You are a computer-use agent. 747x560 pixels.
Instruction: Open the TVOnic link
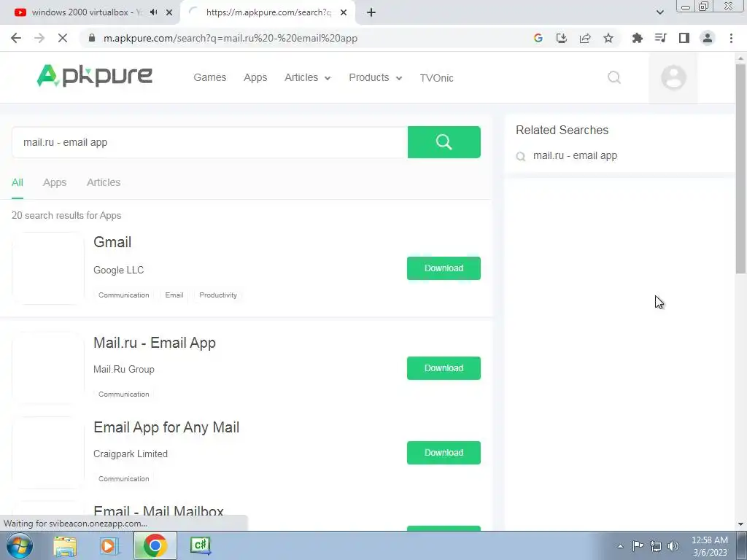pos(436,78)
